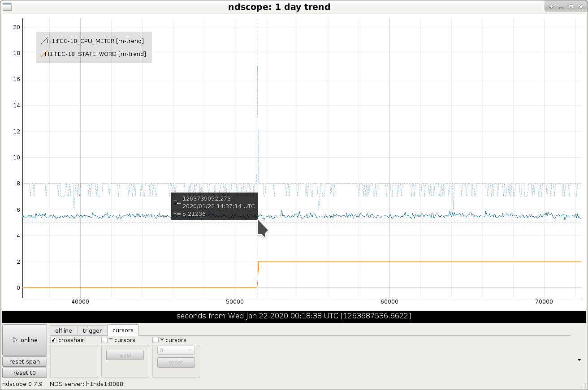Click the black time reference bar

click(294, 316)
